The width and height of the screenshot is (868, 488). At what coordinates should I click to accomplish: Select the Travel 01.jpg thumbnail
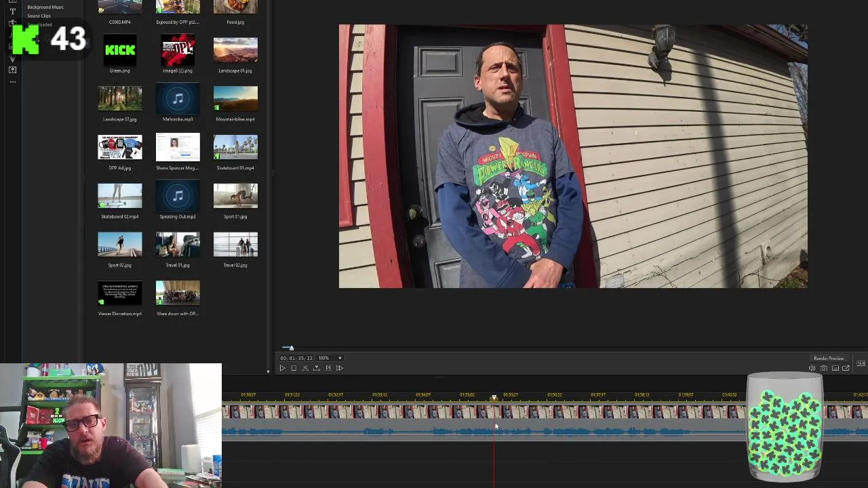[178, 245]
